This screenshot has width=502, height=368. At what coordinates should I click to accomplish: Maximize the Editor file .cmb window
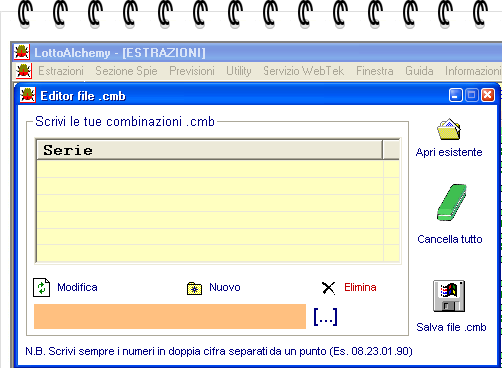click(472, 95)
